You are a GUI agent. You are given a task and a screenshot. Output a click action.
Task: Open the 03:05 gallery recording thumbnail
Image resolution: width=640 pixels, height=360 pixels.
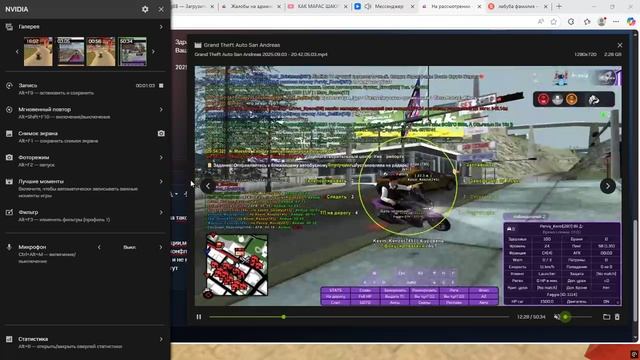coord(70,51)
